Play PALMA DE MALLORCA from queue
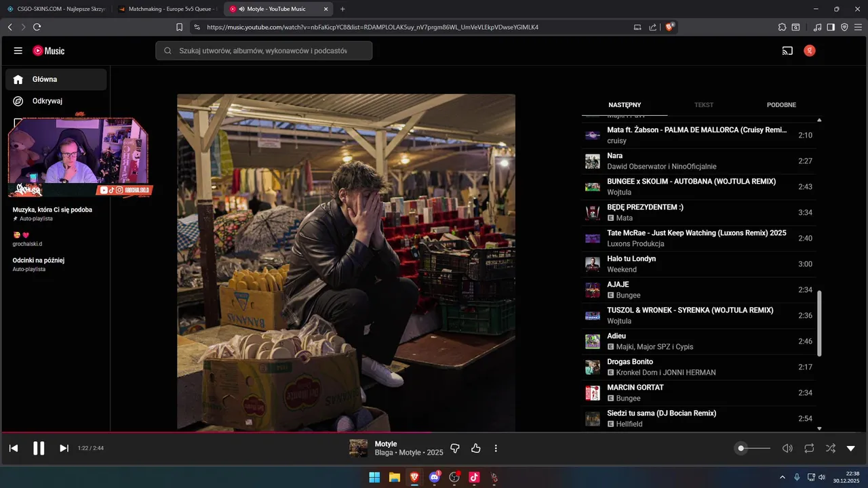868x488 pixels. (698, 135)
